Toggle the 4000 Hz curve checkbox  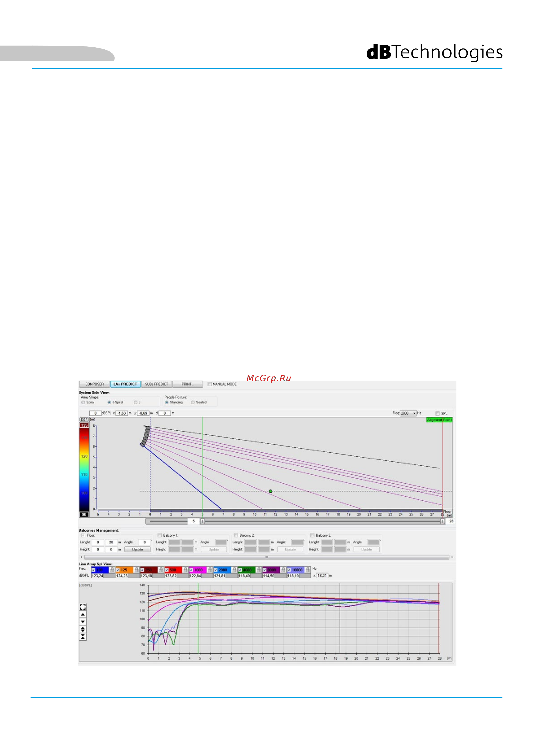pos(240,570)
